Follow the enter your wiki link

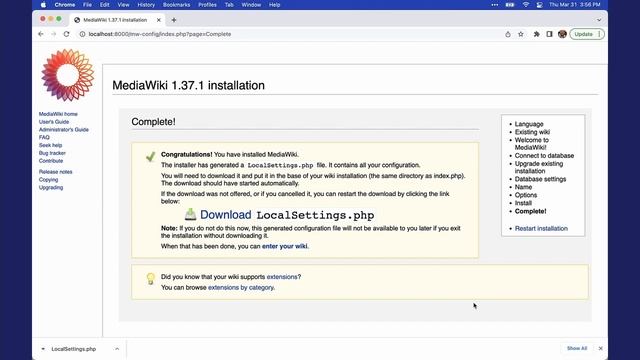pyautogui.click(x=284, y=246)
